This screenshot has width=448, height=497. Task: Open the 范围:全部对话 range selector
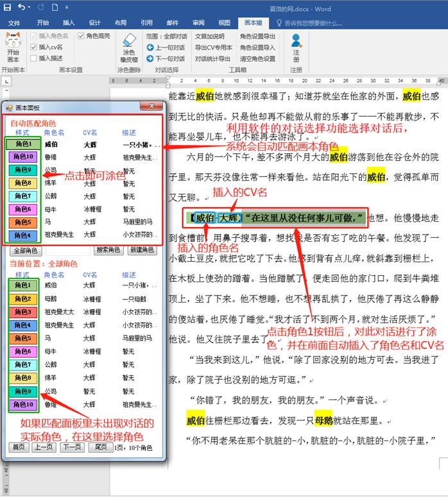167,37
